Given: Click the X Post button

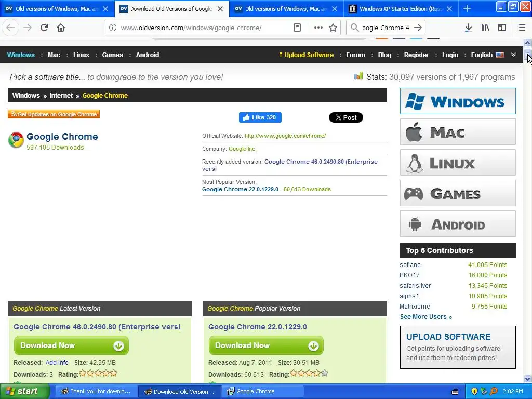Looking at the screenshot, I should click(x=345, y=117).
